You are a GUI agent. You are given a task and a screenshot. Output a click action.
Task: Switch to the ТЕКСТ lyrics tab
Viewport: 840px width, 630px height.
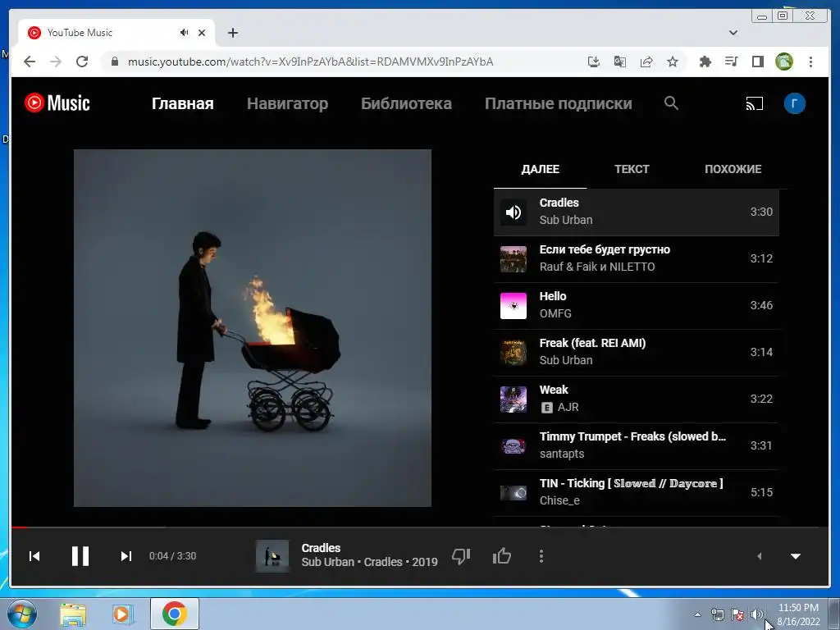coord(632,169)
